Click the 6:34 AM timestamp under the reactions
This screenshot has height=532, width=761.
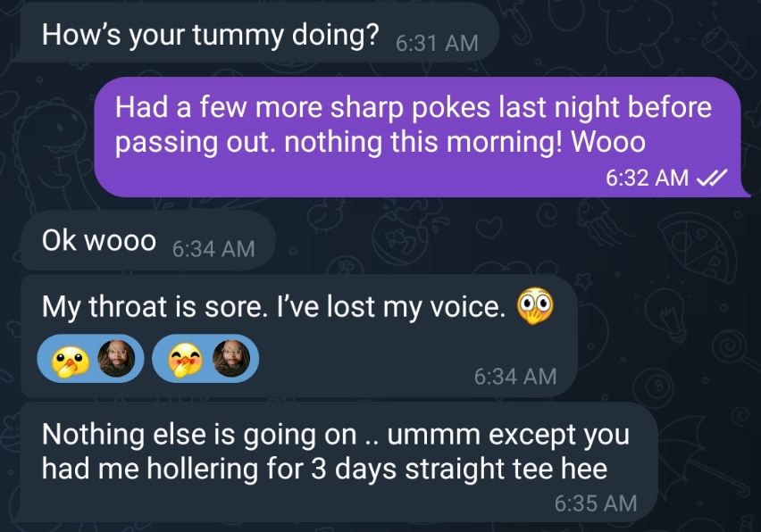point(514,377)
